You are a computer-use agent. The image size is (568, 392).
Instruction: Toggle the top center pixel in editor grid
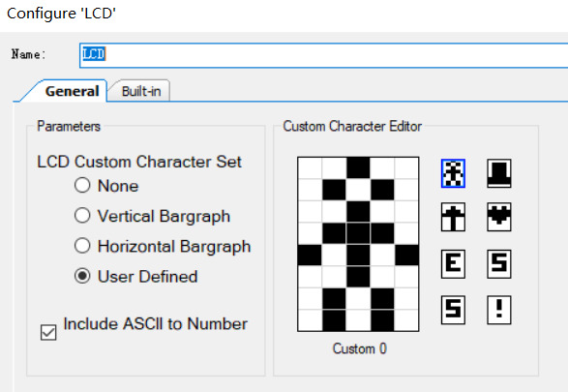pos(358,167)
